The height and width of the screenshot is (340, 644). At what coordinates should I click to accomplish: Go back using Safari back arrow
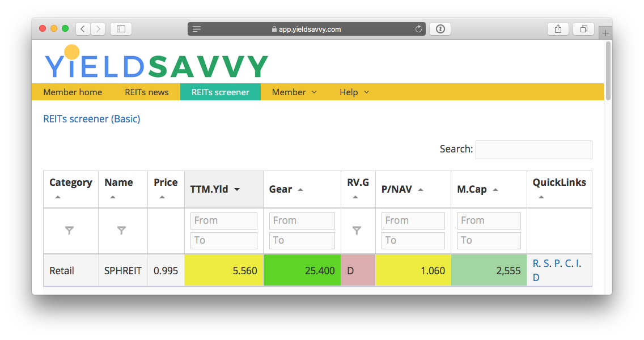pos(83,29)
